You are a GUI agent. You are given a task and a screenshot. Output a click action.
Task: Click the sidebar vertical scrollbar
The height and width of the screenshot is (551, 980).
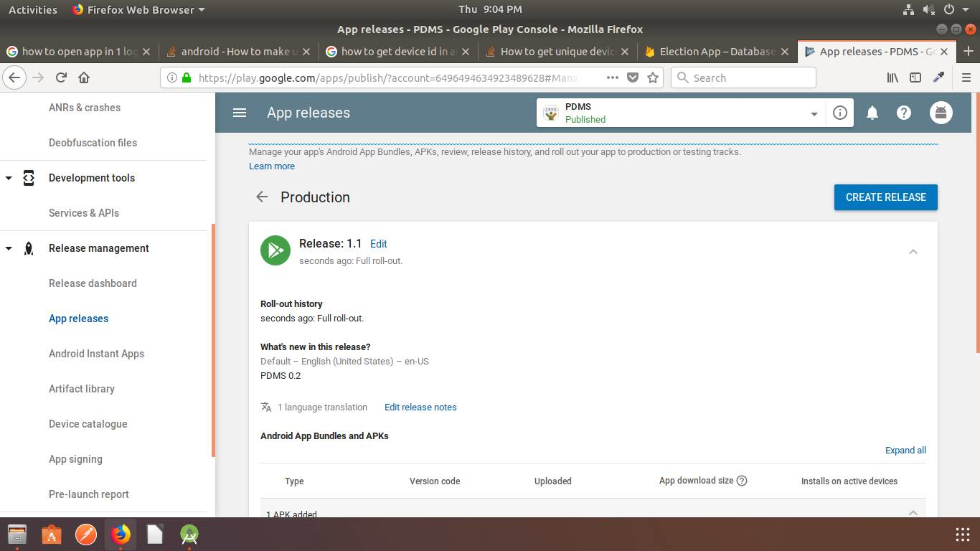click(213, 341)
